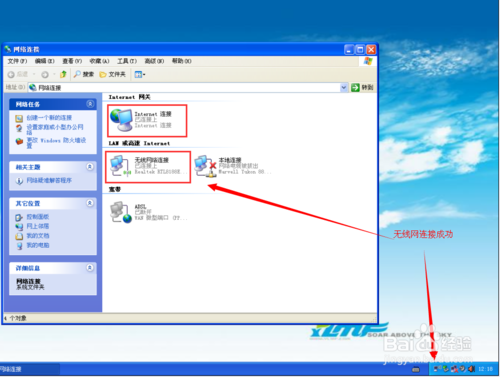The image size is (500, 377).
Task: Click the new connection wizard icon
Action: 19,118
